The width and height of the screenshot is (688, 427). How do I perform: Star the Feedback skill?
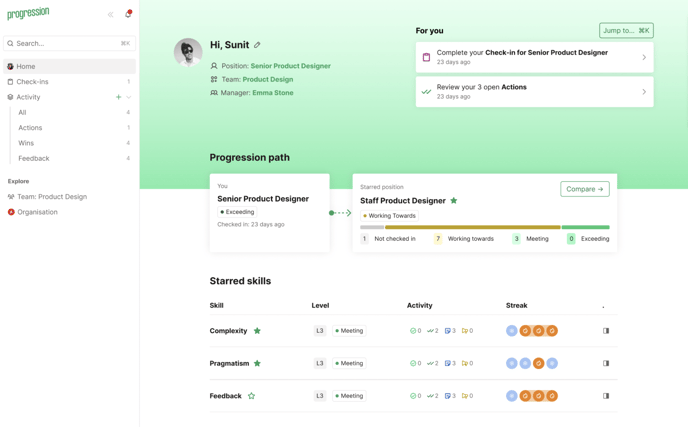click(251, 396)
